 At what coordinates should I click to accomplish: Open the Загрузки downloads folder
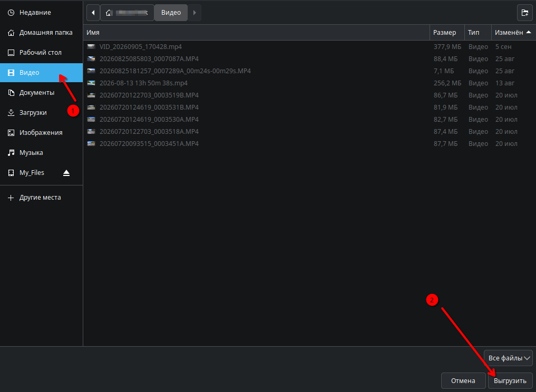point(41,112)
